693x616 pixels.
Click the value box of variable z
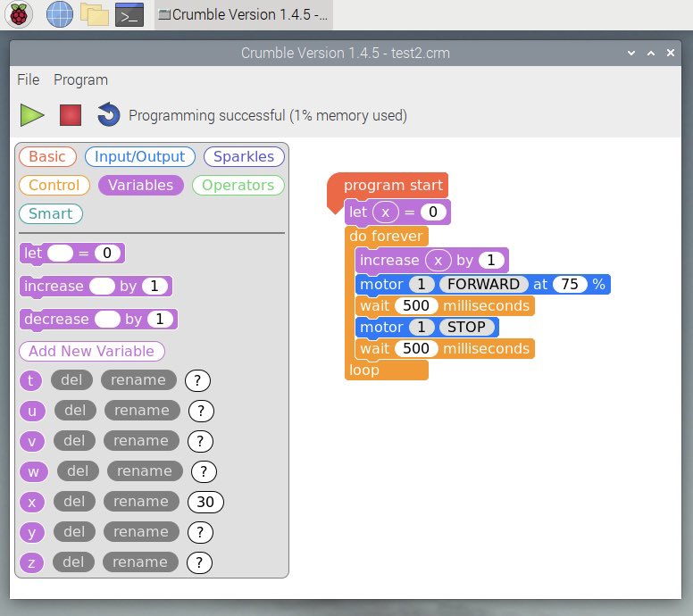[x=199, y=562]
